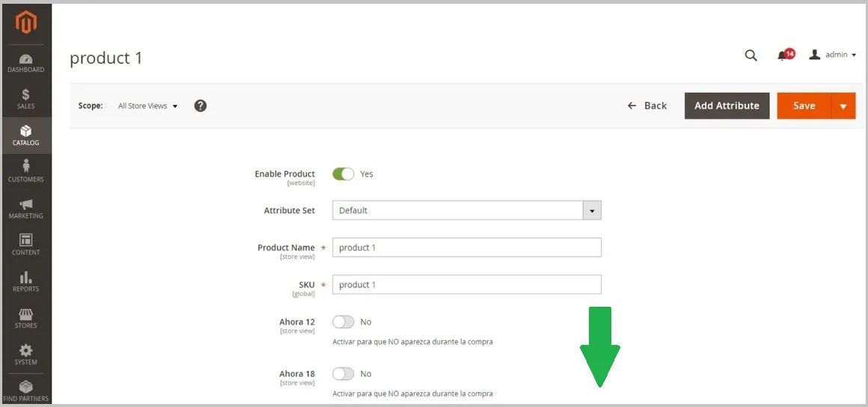Click the "Product Name" label
The width and height of the screenshot is (868, 407).
pos(286,248)
